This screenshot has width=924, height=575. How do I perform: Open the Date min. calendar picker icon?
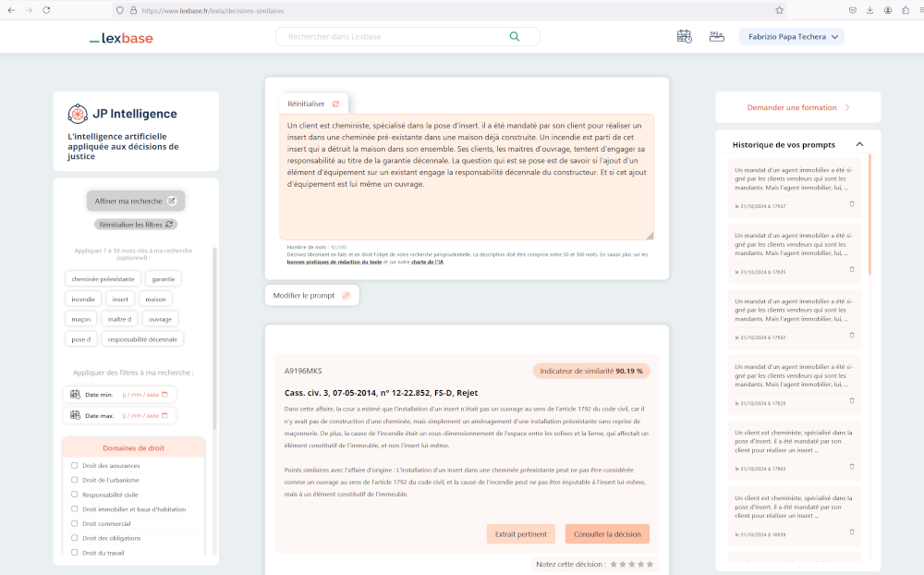(x=164, y=395)
